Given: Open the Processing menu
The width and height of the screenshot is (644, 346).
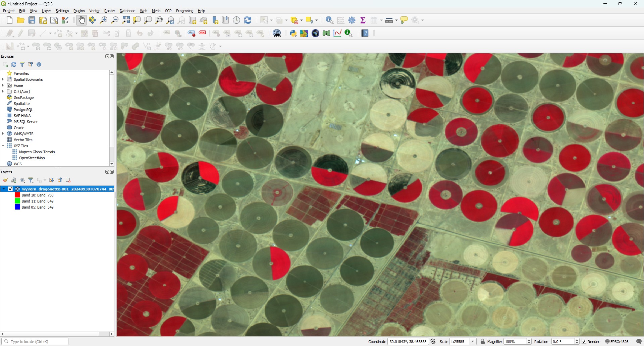Looking at the screenshot, I should coord(184,11).
